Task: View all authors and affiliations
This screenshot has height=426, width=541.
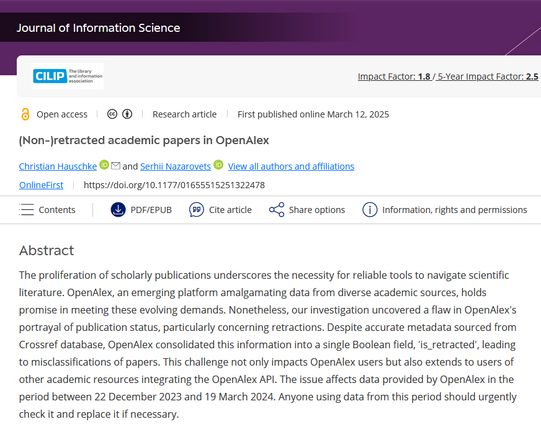Action: 291,166
